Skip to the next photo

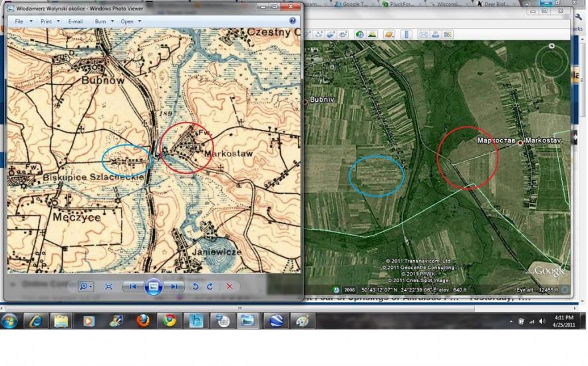pos(174,286)
